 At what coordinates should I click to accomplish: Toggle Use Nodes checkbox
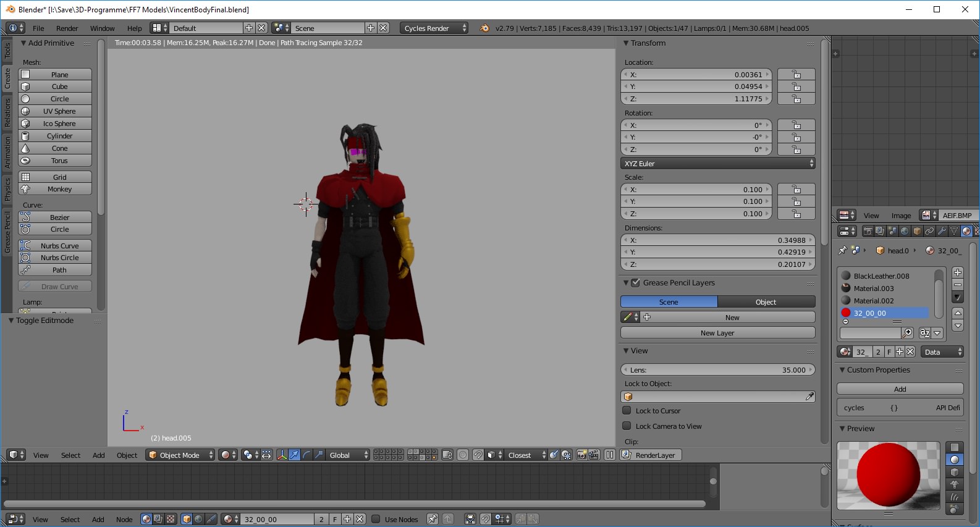click(376, 520)
